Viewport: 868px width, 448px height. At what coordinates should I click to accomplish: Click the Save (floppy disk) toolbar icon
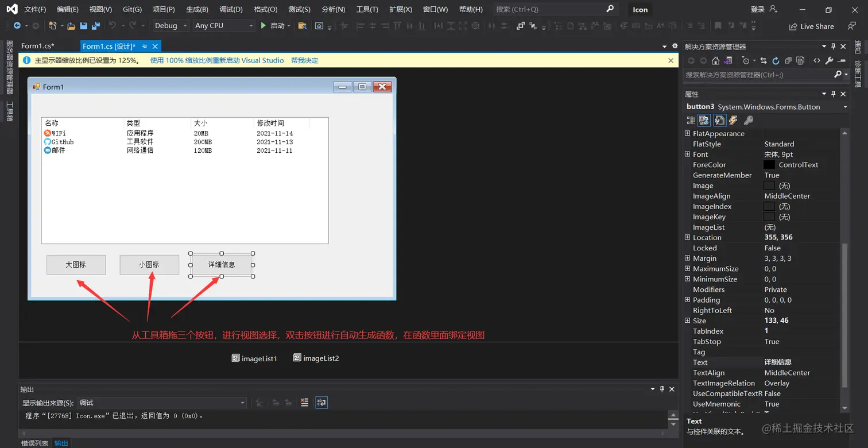pyautogui.click(x=84, y=26)
